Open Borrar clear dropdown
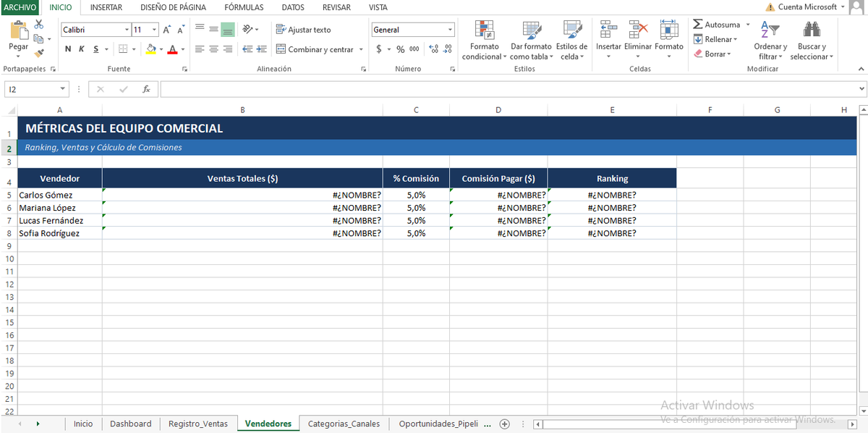868x433 pixels. [x=712, y=54]
